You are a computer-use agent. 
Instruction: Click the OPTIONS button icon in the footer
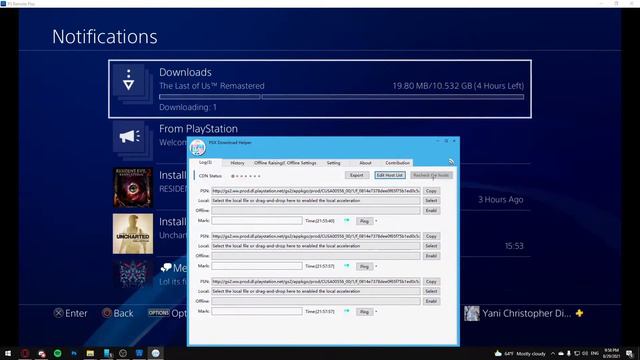(158, 313)
